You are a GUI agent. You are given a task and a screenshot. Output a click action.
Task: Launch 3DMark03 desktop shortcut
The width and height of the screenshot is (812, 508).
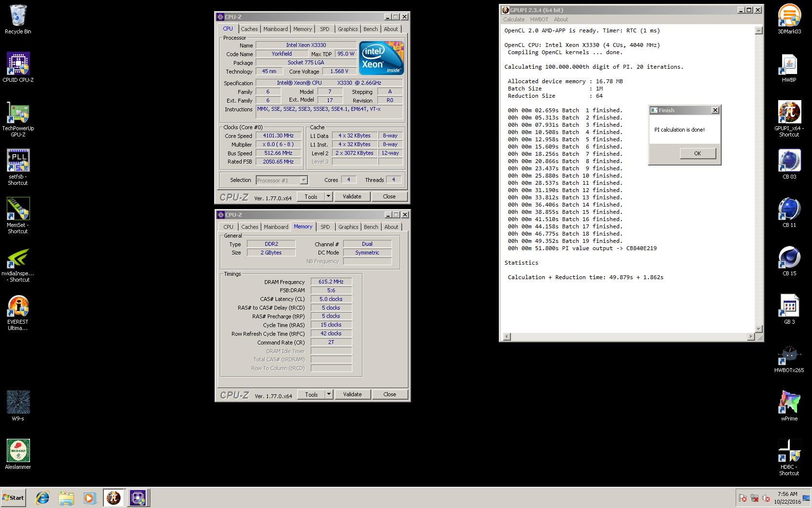[x=789, y=19]
